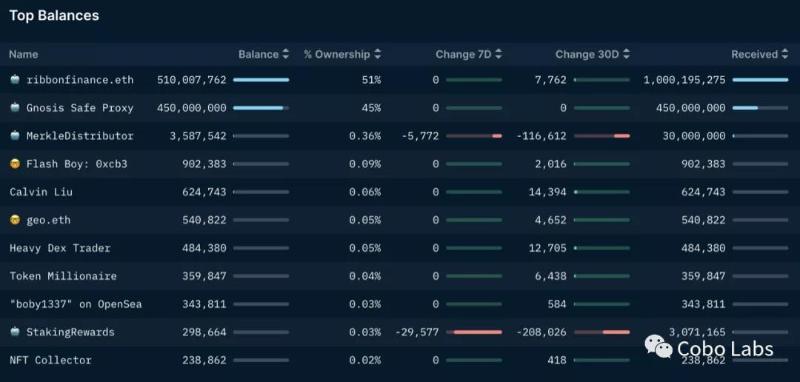Click the emoji icon next to geo.eth
800x382 pixels.
click(15, 220)
